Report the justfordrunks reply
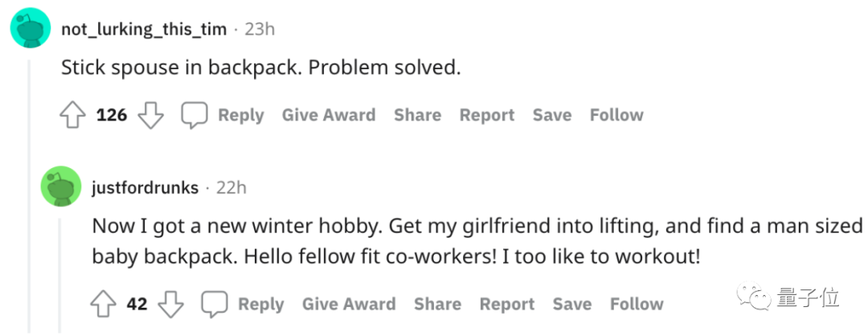Image resolution: width=868 pixels, height=336 pixels. tap(506, 304)
